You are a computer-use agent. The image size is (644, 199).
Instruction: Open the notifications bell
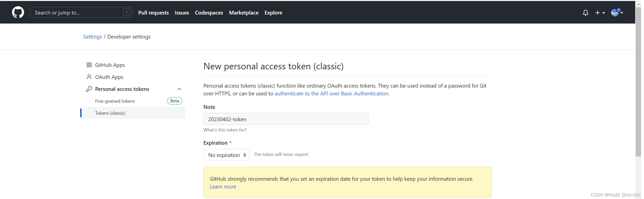[x=585, y=13]
